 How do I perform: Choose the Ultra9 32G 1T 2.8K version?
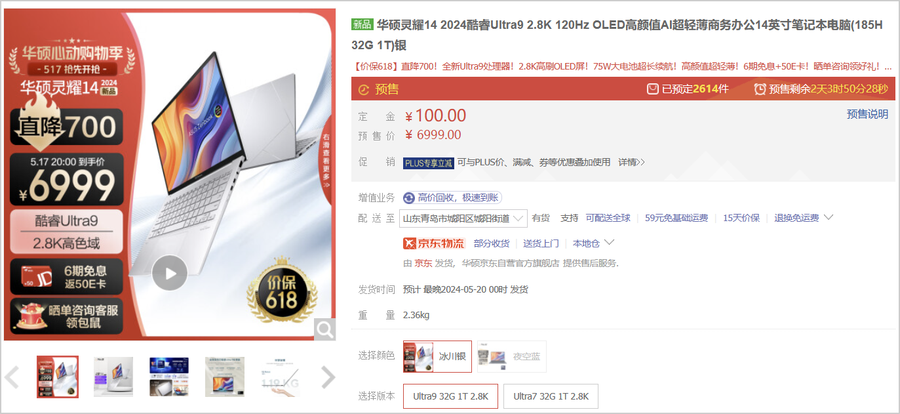coord(451,396)
